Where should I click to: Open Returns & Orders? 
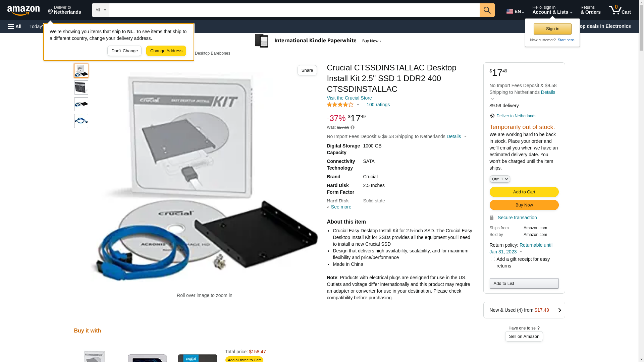(590, 10)
